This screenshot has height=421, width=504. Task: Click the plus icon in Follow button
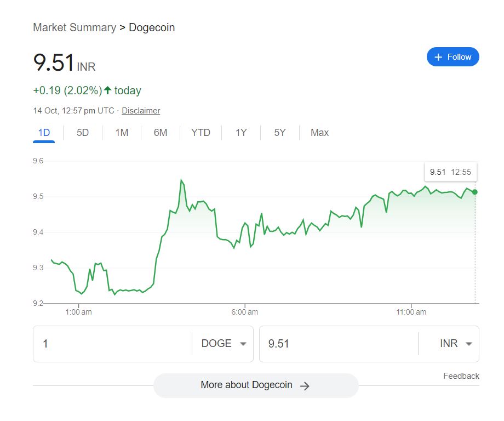coord(438,57)
